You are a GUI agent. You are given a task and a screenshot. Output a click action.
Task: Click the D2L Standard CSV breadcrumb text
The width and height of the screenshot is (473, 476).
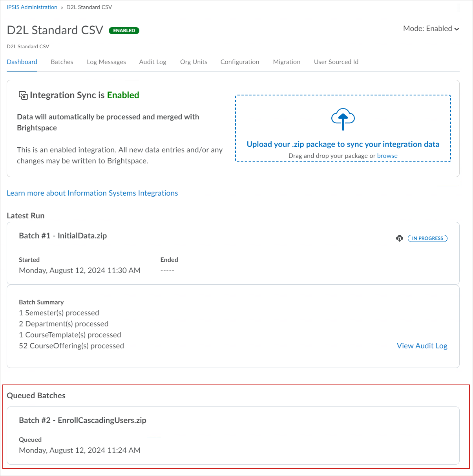[89, 7]
